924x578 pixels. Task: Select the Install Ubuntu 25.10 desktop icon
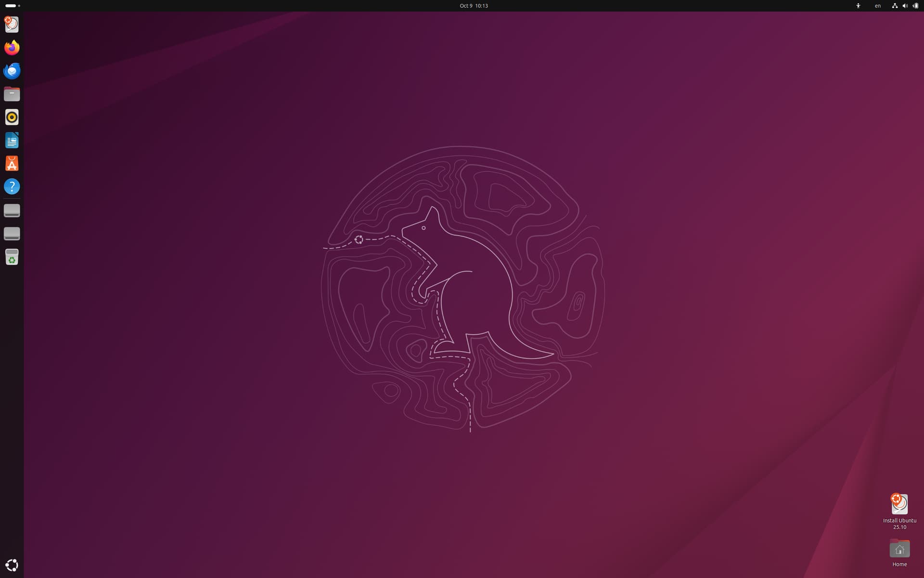click(x=899, y=505)
